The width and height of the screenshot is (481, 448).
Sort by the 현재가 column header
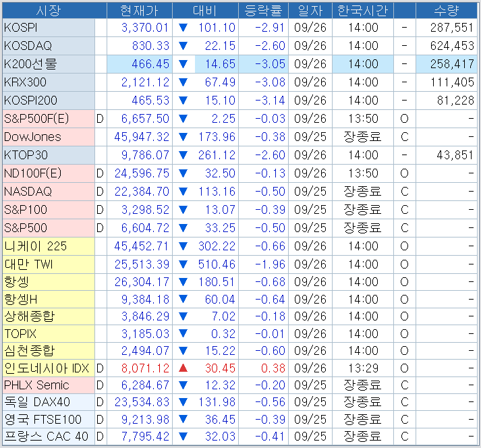click(x=138, y=10)
